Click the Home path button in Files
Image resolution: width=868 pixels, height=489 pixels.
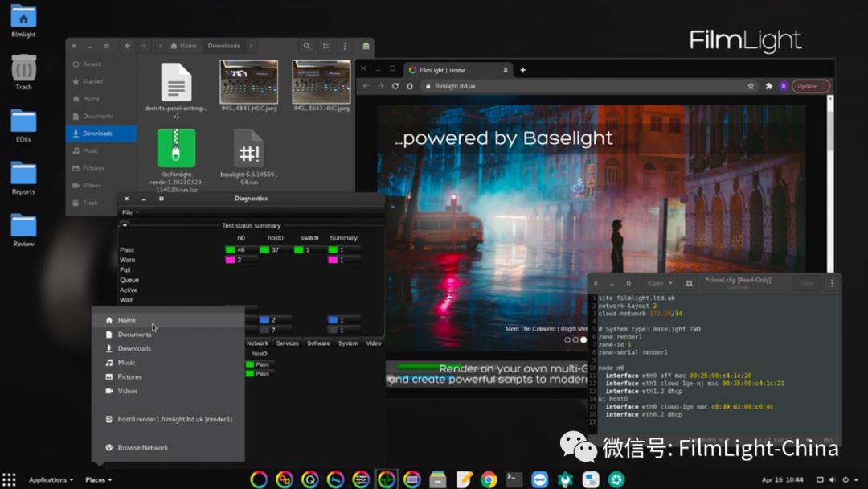[183, 46]
